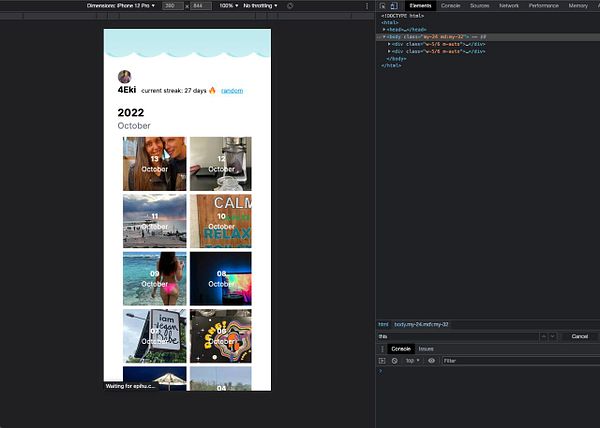Activate the inspect element picker icon
The image size is (600, 428).
coord(382,6)
